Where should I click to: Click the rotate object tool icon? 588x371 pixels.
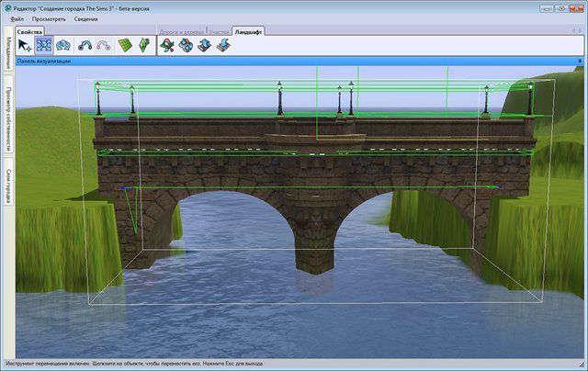pos(63,46)
